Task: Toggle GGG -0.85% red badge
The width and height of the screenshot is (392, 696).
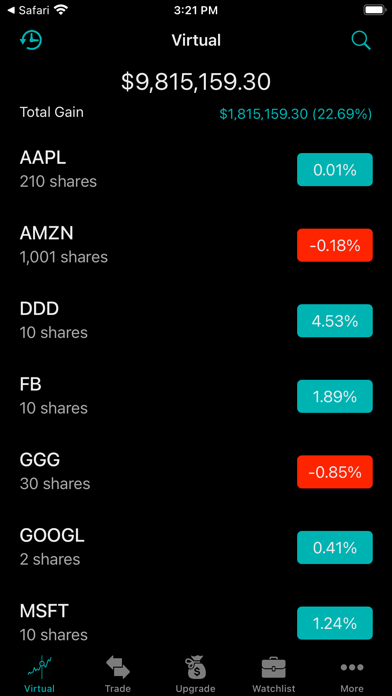Action: pyautogui.click(x=335, y=472)
